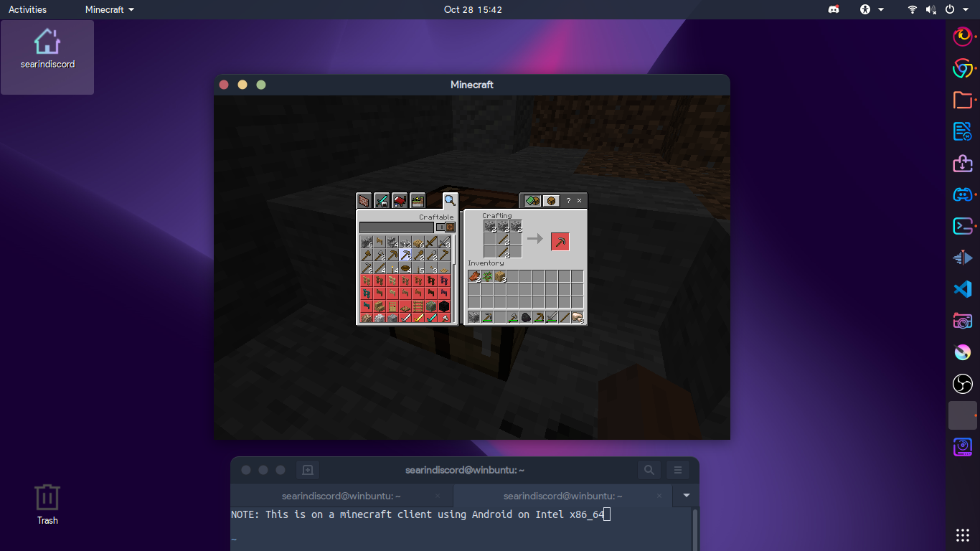This screenshot has height=551, width=980.
Task: Select the ladder recipe in the red rows
Action: point(418,306)
